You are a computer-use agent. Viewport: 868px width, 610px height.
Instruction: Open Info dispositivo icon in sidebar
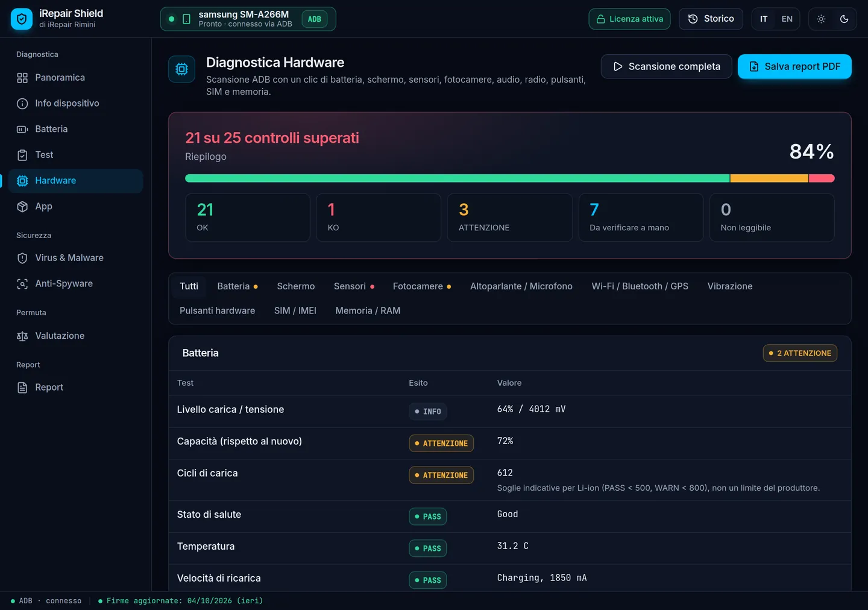(x=22, y=104)
